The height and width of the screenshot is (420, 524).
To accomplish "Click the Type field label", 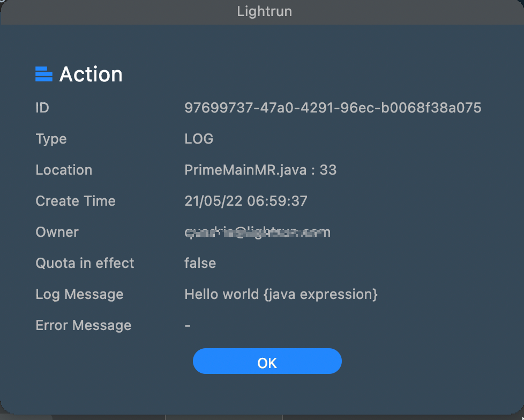I will 51,139.
